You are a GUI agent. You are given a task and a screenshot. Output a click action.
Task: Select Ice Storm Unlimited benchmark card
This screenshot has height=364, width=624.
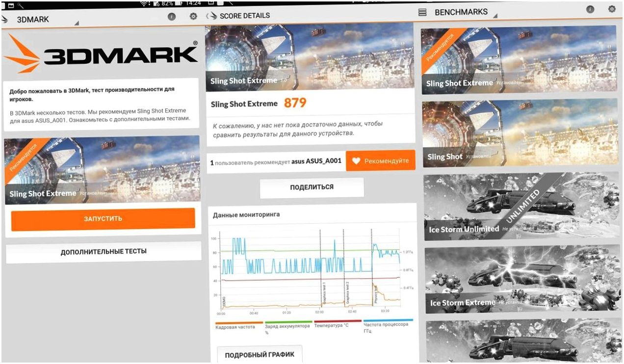click(x=522, y=207)
